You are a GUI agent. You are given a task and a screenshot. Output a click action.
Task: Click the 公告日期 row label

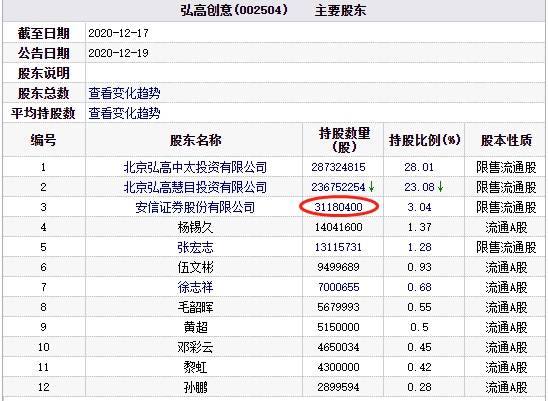(43, 53)
